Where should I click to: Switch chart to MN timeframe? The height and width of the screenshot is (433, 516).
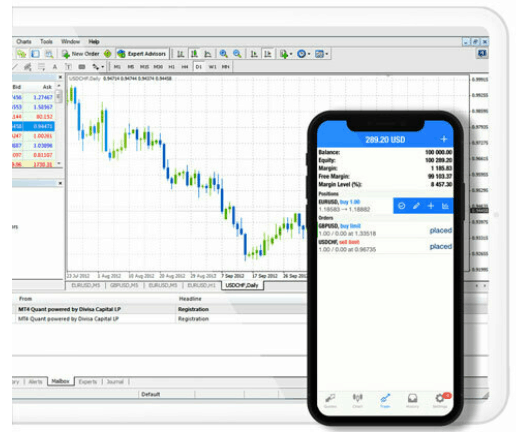(x=226, y=67)
